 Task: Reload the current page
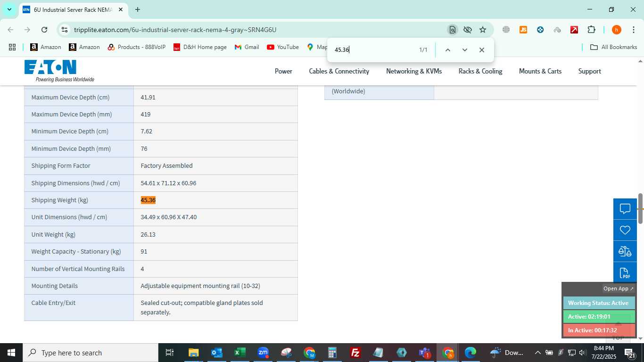(44, 30)
